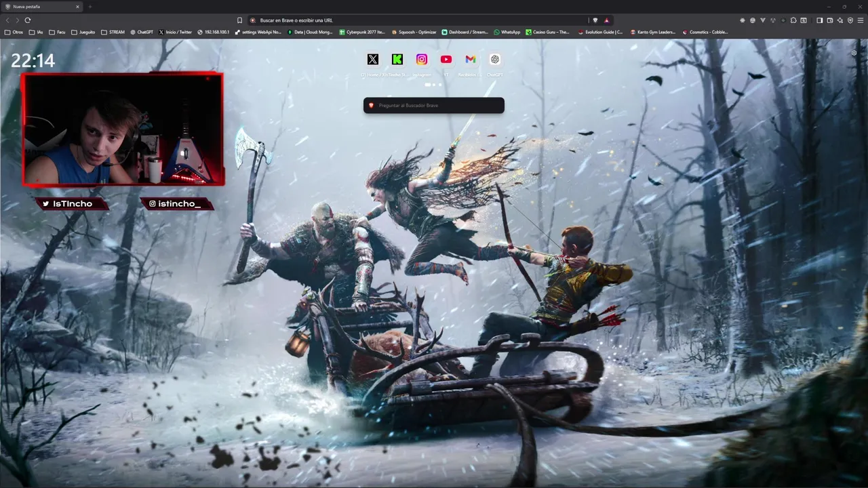Open the new tab page customize settings icon

(854, 53)
